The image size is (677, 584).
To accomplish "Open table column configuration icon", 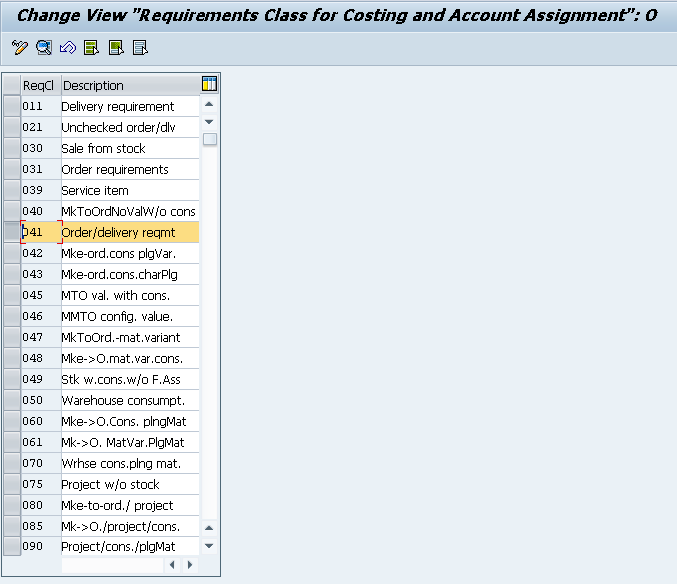I will (209, 84).
